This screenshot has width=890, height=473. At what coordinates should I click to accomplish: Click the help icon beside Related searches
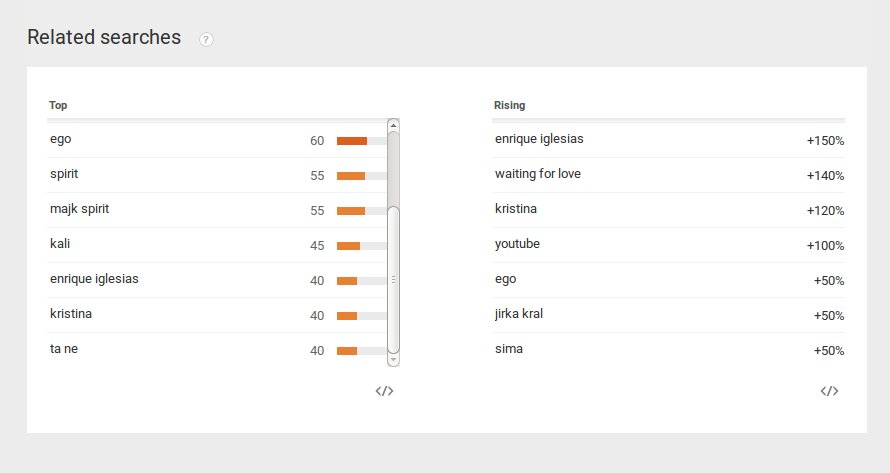click(x=206, y=40)
